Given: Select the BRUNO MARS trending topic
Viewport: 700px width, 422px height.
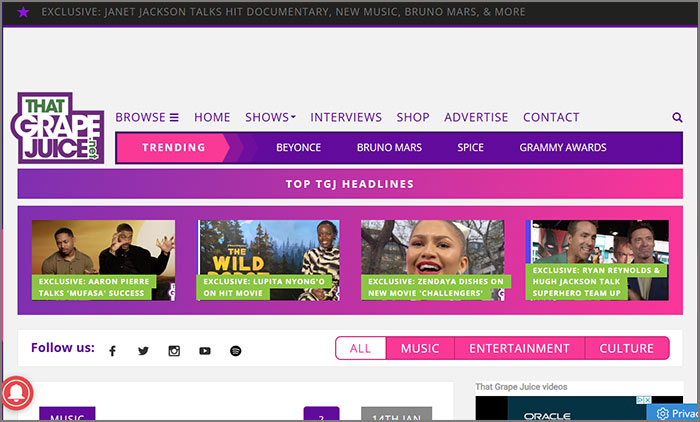Looking at the screenshot, I should tap(389, 147).
